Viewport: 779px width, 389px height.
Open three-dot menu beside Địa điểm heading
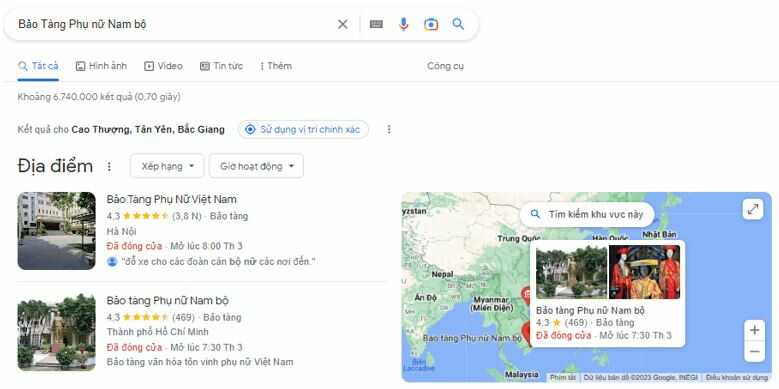coord(109,166)
